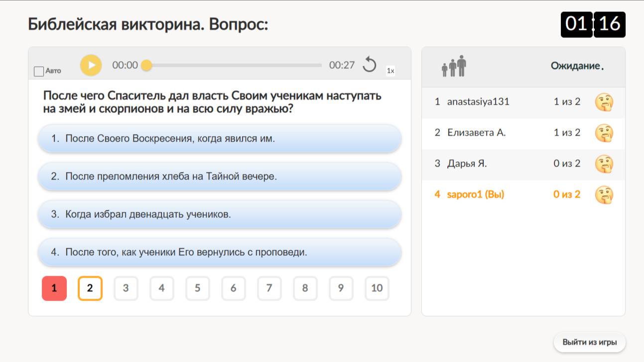Enable the Авто checkbox

39,71
